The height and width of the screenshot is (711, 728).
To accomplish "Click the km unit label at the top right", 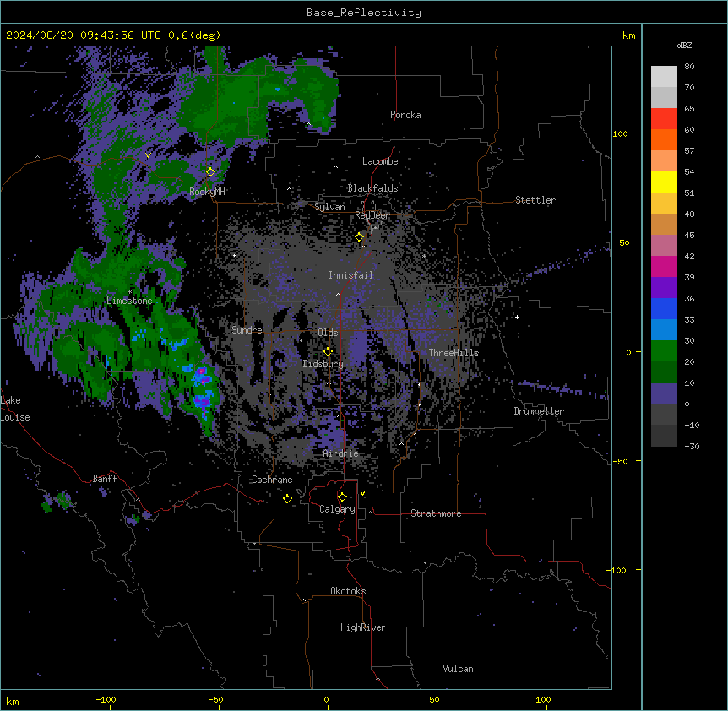I will (x=629, y=35).
